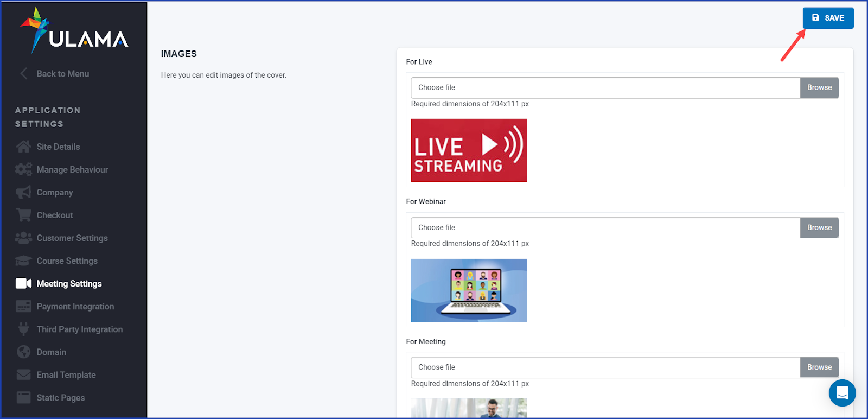Select Checkout in sidebar
The height and width of the screenshot is (419, 868).
pos(55,215)
